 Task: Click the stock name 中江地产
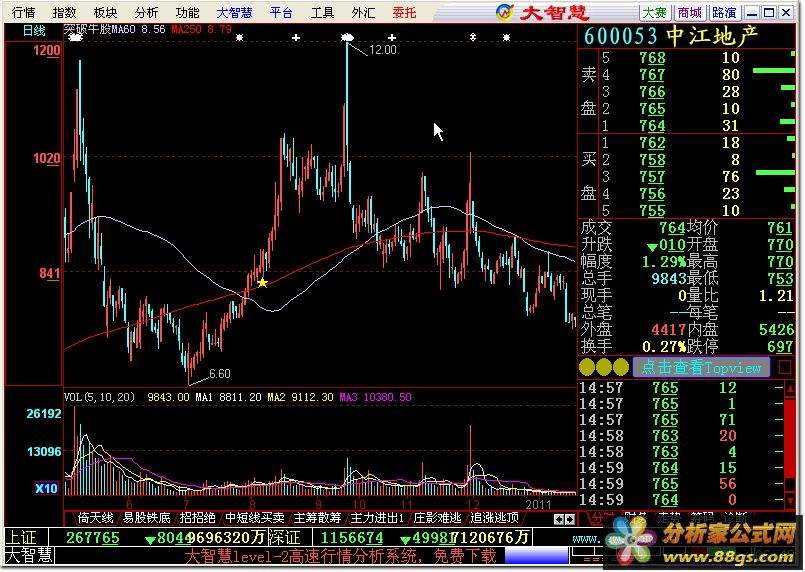tap(713, 36)
